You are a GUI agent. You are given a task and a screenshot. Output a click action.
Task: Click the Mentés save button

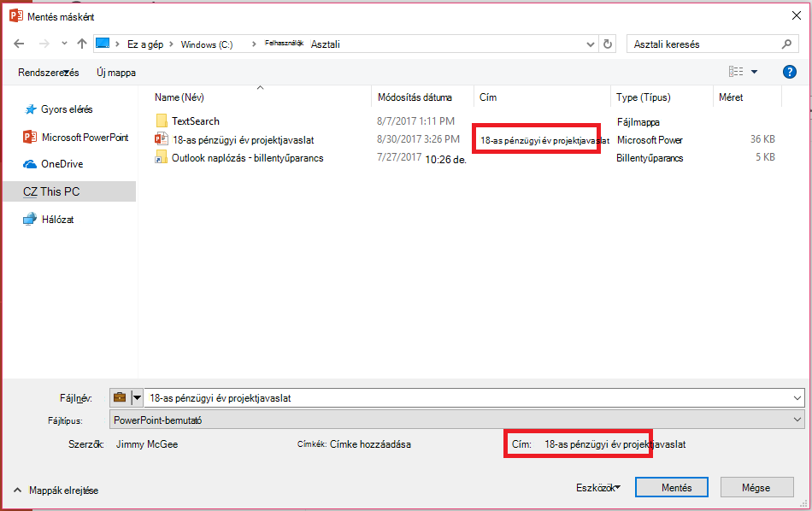pyautogui.click(x=672, y=487)
